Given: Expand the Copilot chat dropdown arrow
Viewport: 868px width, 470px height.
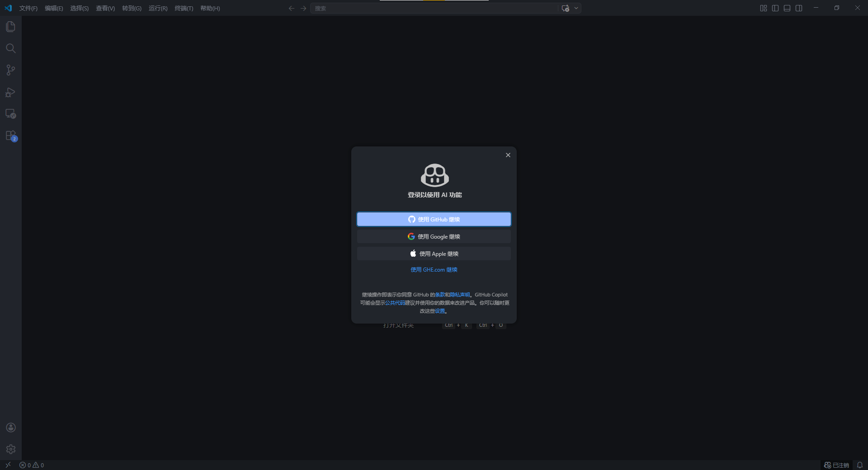Looking at the screenshot, I should tap(576, 8).
